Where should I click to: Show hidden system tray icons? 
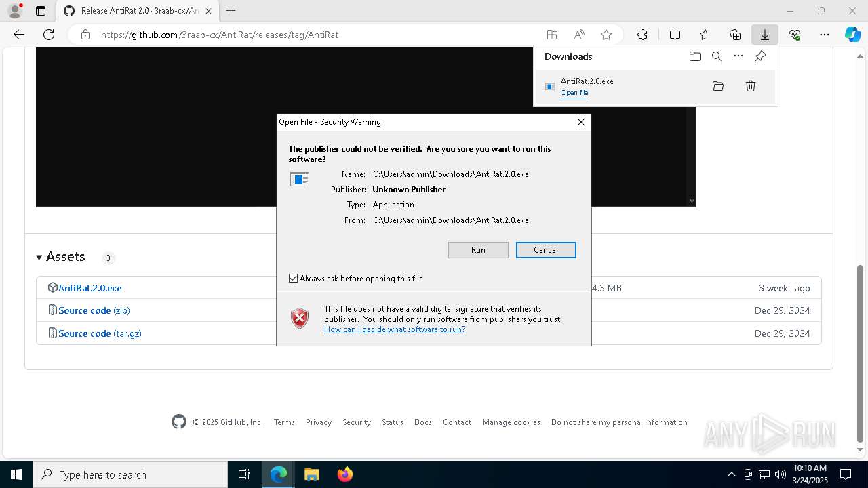[x=731, y=474]
